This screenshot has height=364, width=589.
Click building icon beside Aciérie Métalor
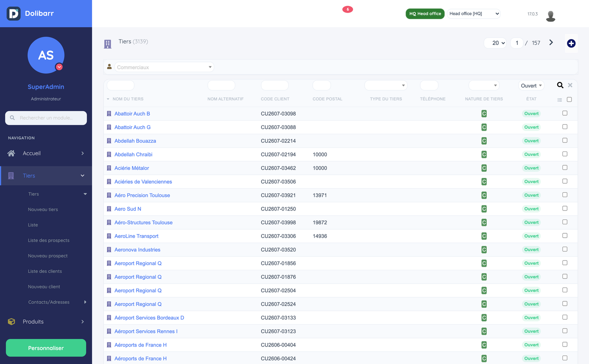109,168
